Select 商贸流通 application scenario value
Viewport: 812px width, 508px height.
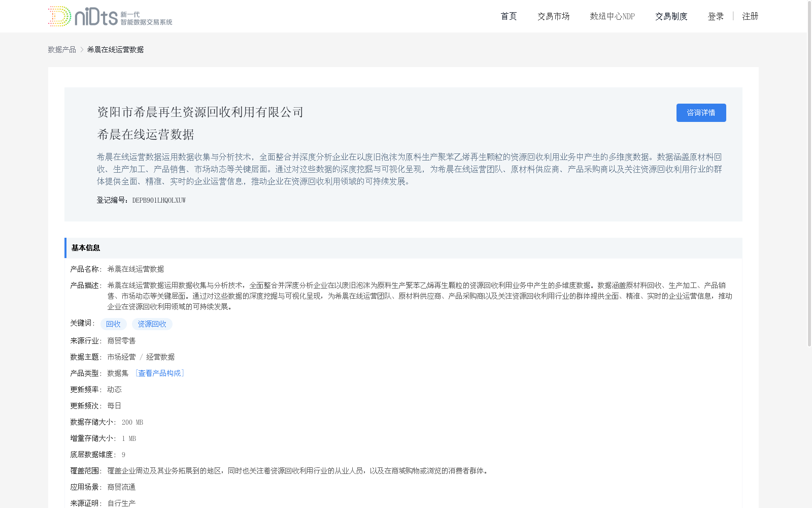coord(121,487)
